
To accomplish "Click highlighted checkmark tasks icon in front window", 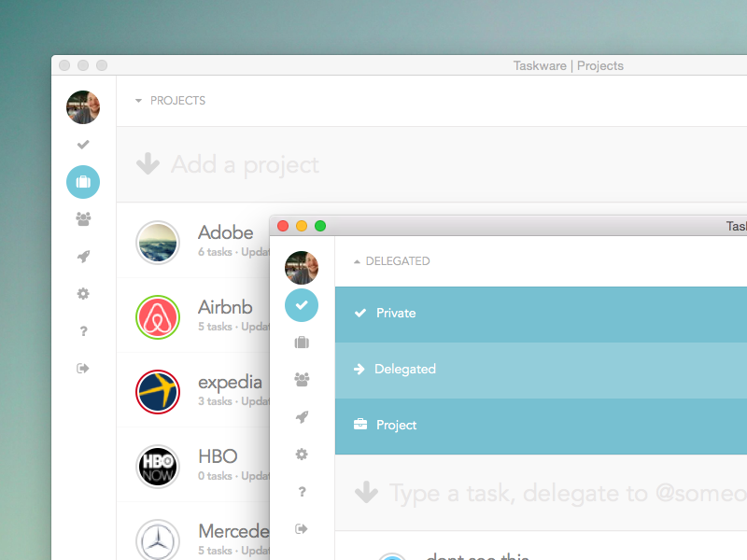I will pyautogui.click(x=302, y=305).
